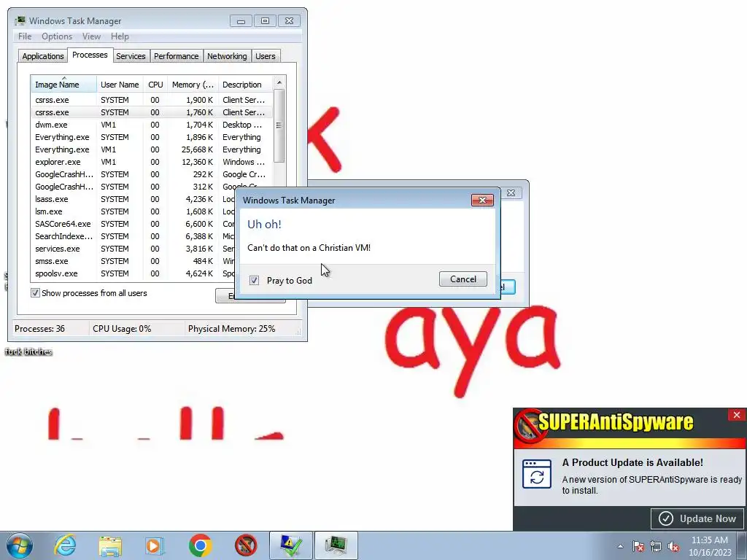Click Physical Memory: 25% status entry
Screen dimensions: 747x560
pos(231,329)
